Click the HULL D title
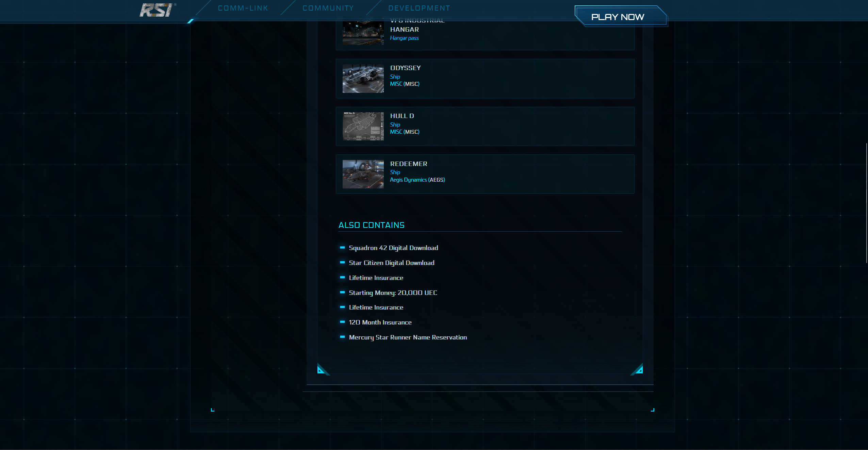Viewport: 868px width, 450px height. tap(402, 116)
